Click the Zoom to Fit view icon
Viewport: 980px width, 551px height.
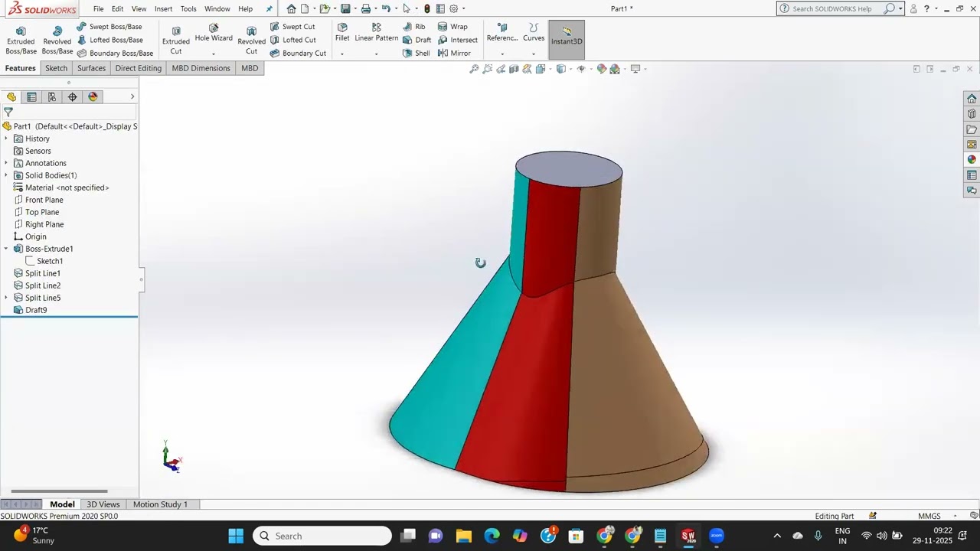[474, 69]
